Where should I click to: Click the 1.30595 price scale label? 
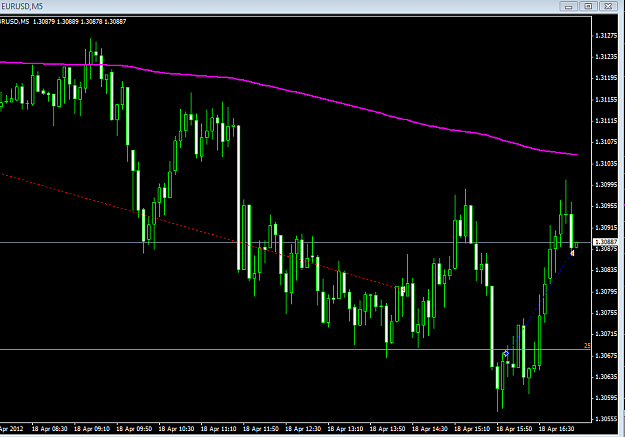coord(606,398)
